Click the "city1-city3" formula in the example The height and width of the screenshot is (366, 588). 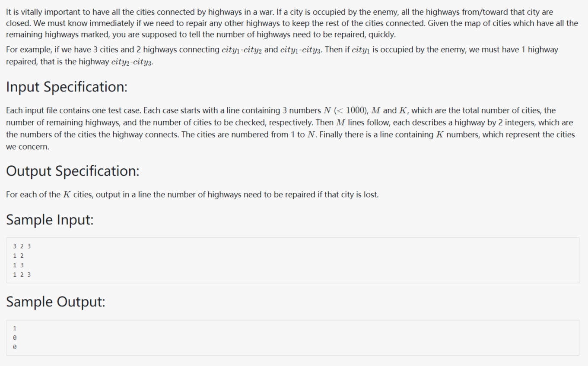[x=300, y=50]
